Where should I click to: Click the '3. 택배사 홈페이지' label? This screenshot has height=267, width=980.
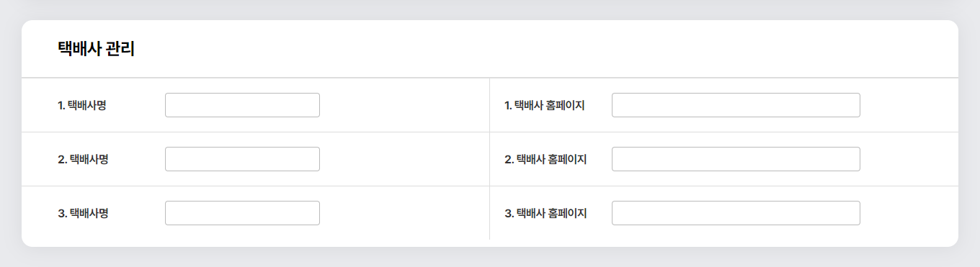click(x=545, y=213)
